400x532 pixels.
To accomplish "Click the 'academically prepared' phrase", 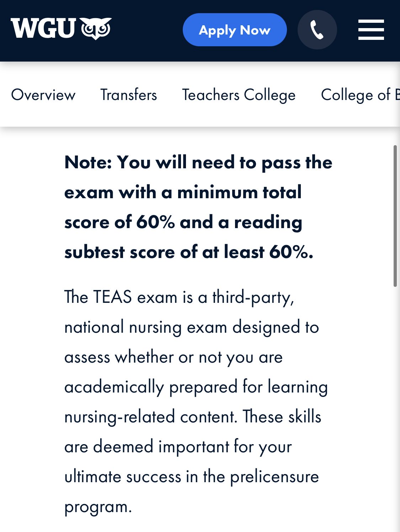I will coord(151,387).
